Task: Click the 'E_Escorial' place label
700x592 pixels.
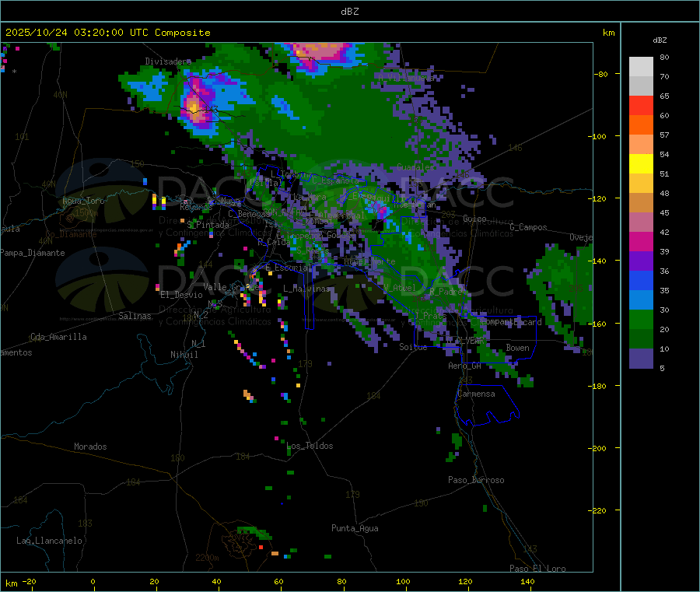Action: click(289, 268)
